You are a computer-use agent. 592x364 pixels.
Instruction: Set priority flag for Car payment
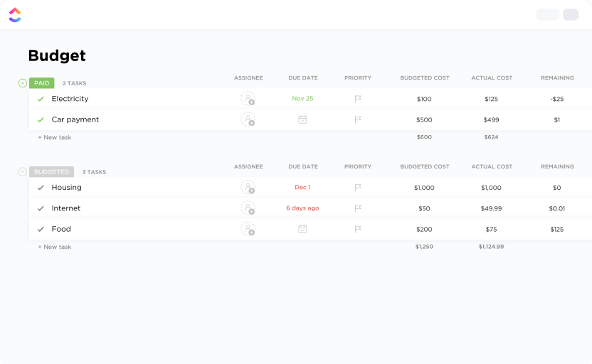pos(358,119)
